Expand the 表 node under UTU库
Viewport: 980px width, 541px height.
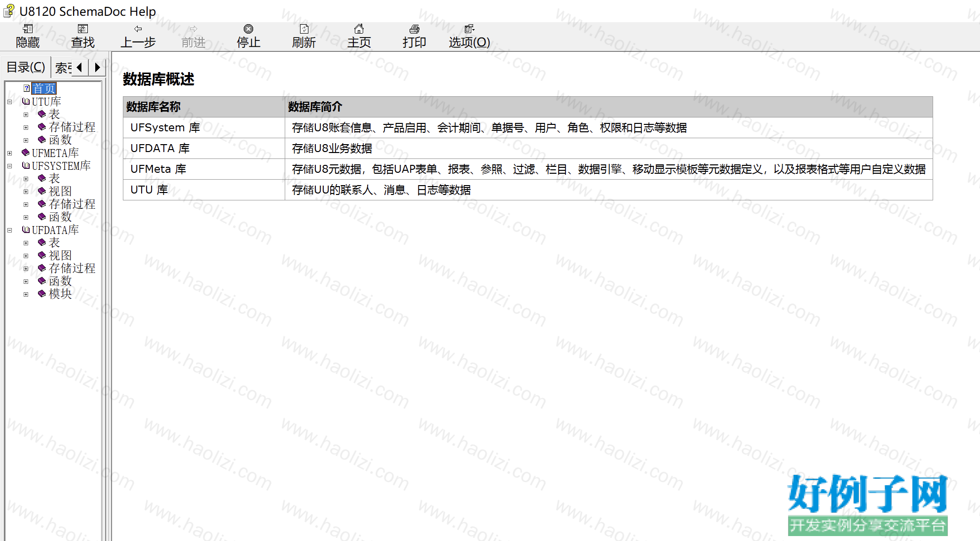[26, 115]
